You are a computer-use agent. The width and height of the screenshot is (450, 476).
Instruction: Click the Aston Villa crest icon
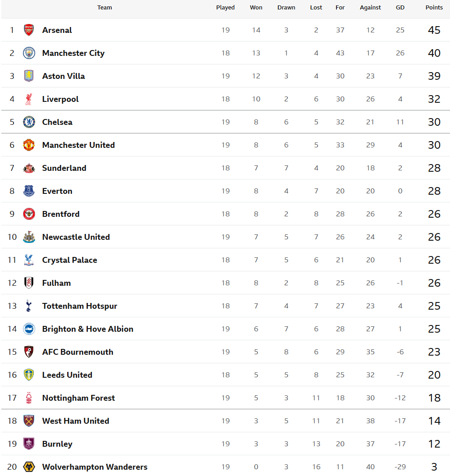point(29,76)
